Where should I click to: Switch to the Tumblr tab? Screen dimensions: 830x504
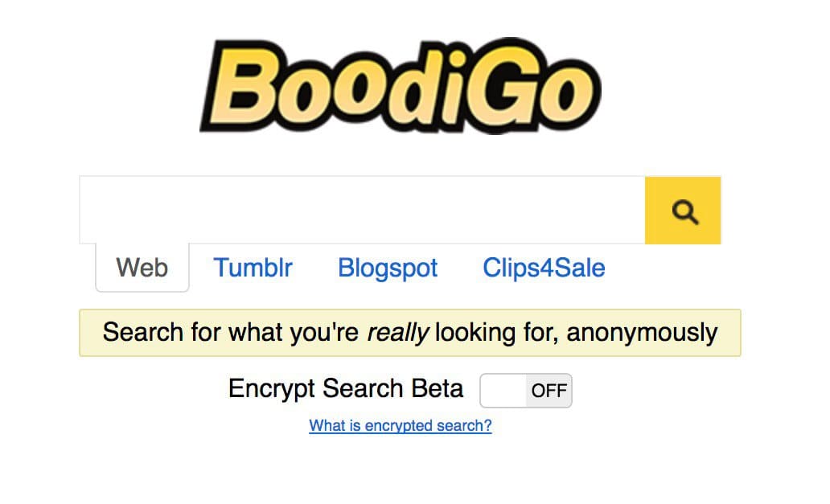253,268
